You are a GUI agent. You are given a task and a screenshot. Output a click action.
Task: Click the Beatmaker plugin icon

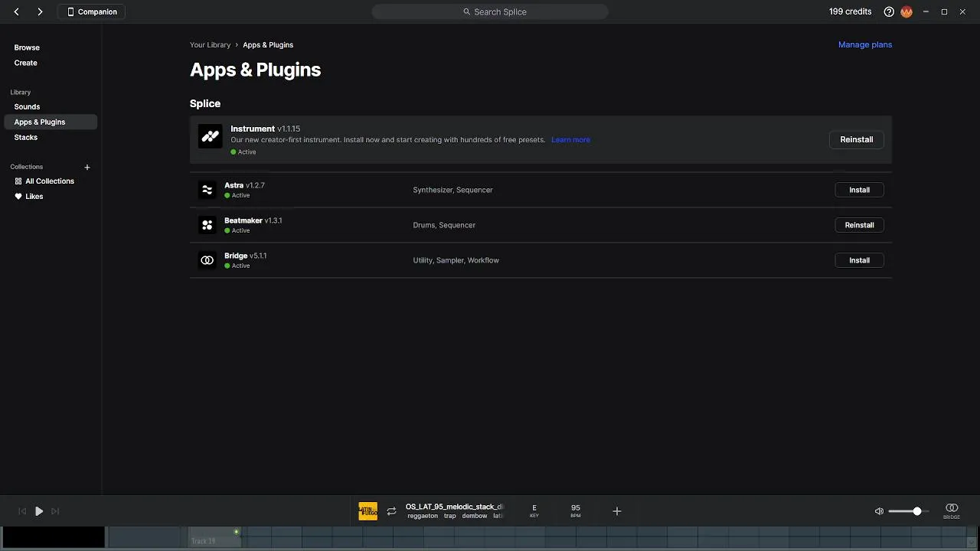click(x=207, y=225)
